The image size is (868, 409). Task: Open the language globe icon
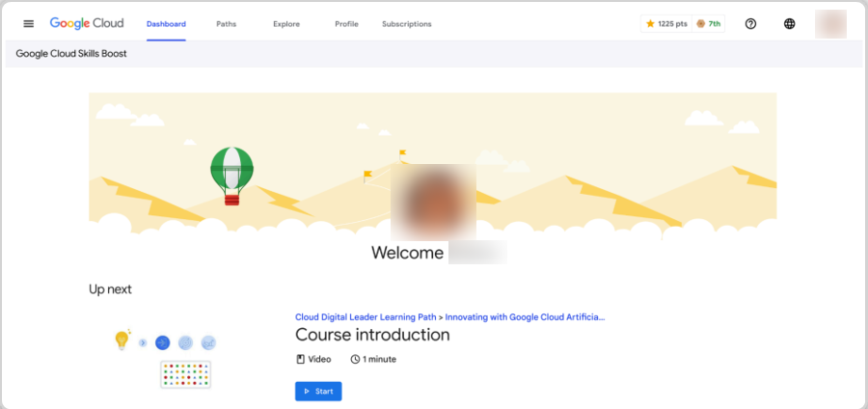[x=790, y=24]
